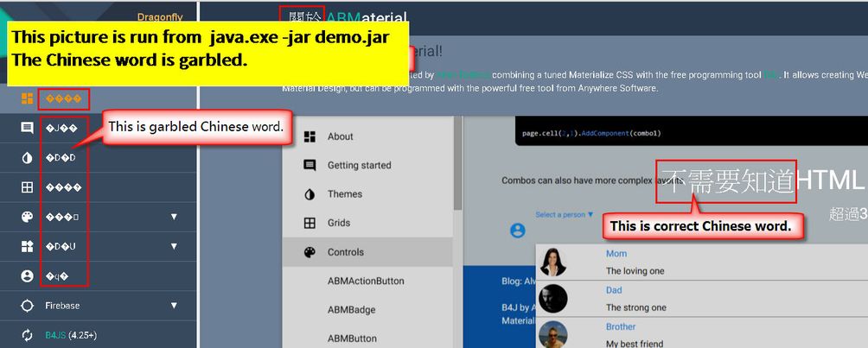Click Mom's portrait thumbnail
This screenshot has width=868, height=348.
(x=553, y=262)
